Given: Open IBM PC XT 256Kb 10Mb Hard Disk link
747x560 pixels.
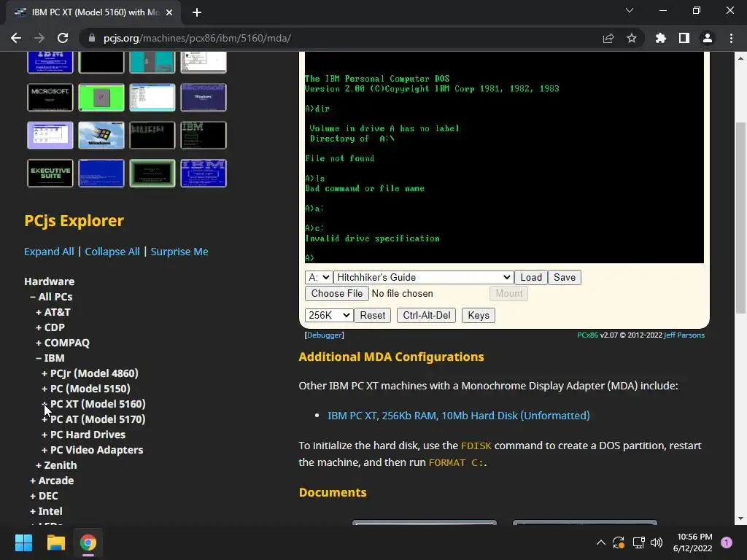Looking at the screenshot, I should [458, 416].
